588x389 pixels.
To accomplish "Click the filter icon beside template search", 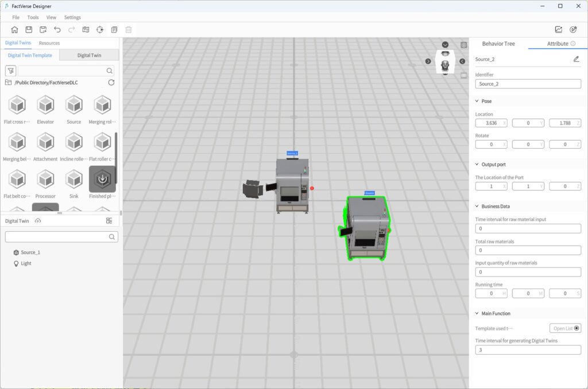I will [10, 71].
